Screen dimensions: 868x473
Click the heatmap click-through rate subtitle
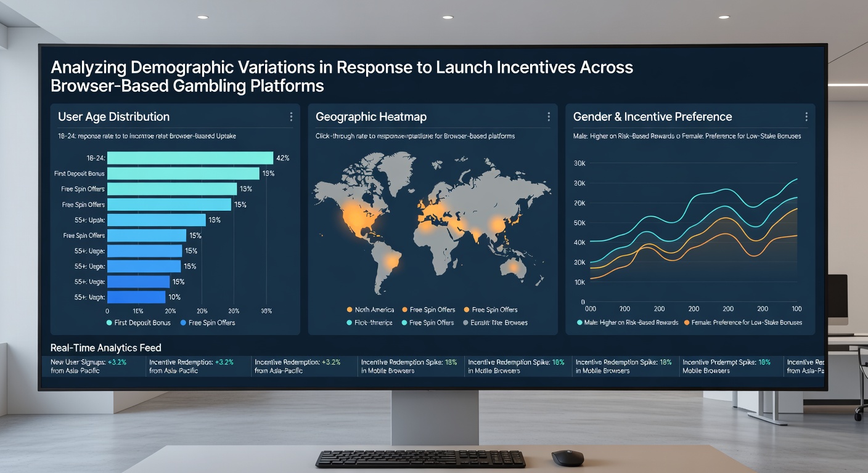coord(415,135)
